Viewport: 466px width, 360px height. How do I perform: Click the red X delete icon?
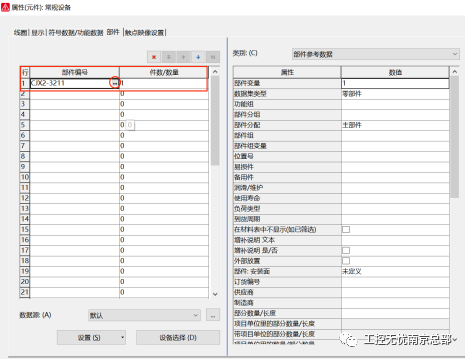[x=154, y=57]
